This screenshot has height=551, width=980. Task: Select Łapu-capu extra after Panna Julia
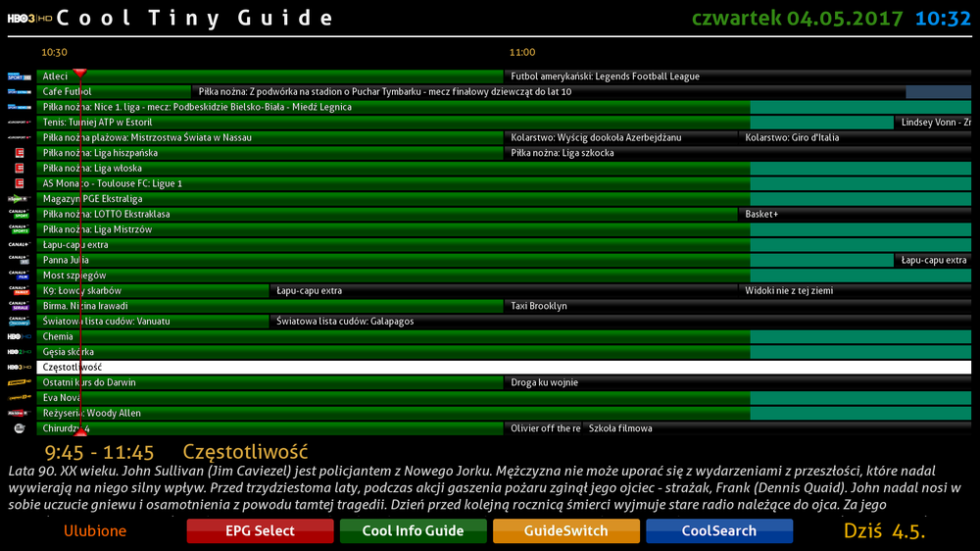933,260
